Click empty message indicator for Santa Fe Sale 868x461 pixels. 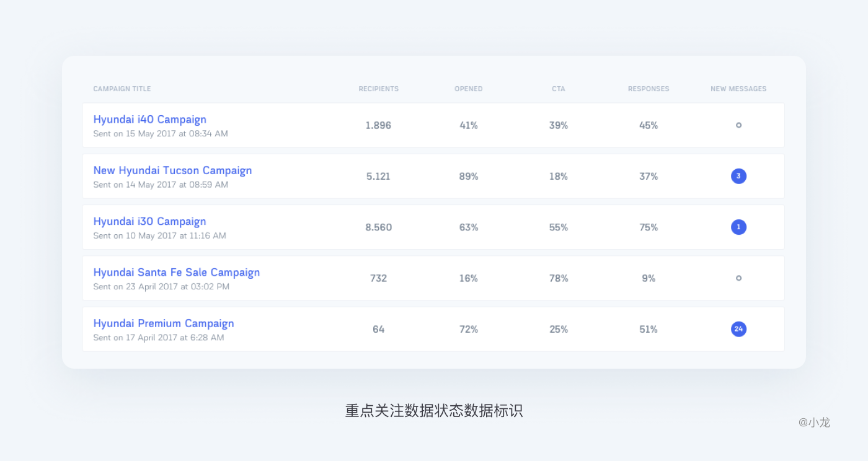[x=738, y=278]
